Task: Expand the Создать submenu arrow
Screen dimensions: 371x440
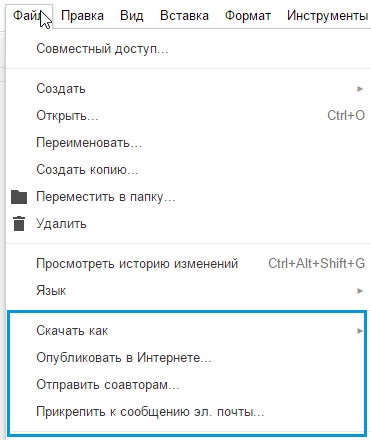Action: 360,89
